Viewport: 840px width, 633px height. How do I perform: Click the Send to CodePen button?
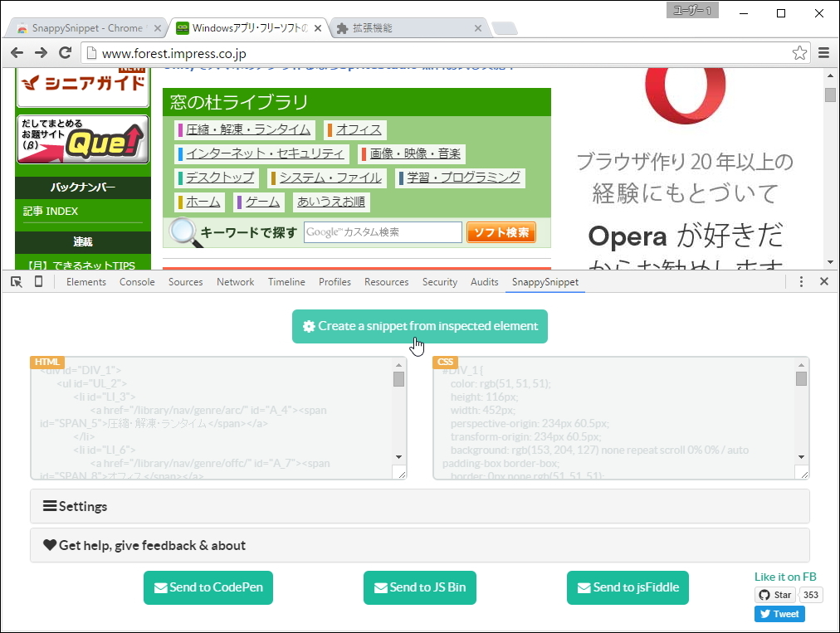click(208, 587)
